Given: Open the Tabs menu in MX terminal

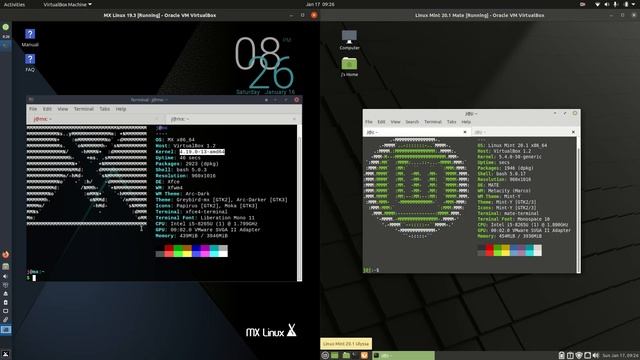Looking at the screenshot, I should (104, 109).
